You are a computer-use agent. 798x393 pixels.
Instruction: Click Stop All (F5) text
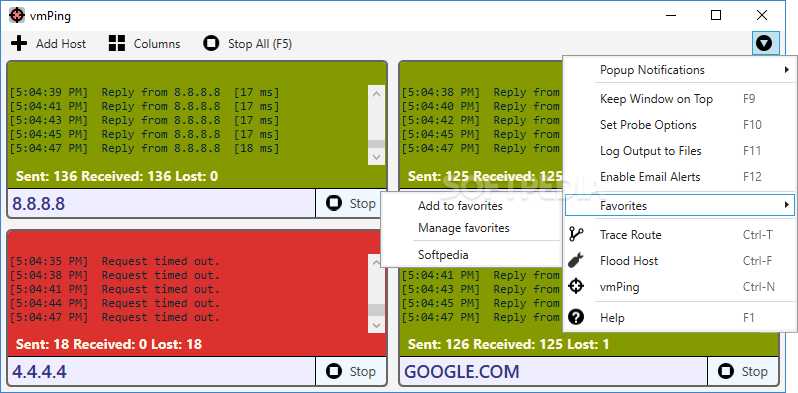pos(260,44)
